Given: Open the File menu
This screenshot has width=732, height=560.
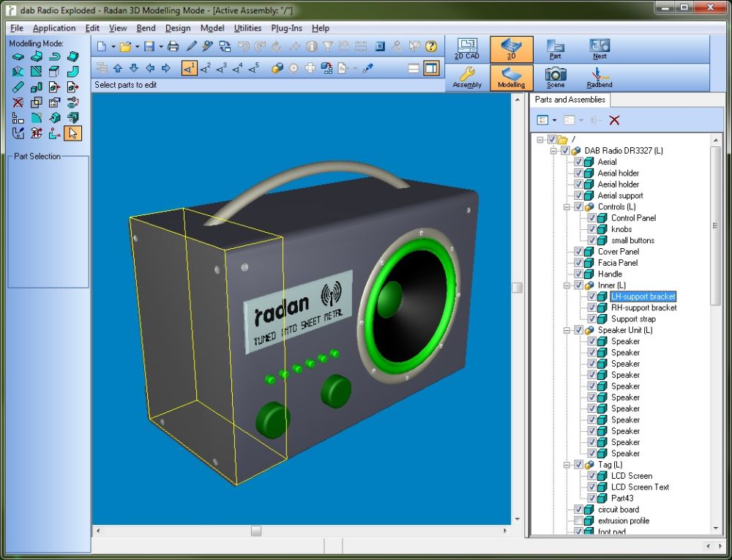Looking at the screenshot, I should 17,28.
